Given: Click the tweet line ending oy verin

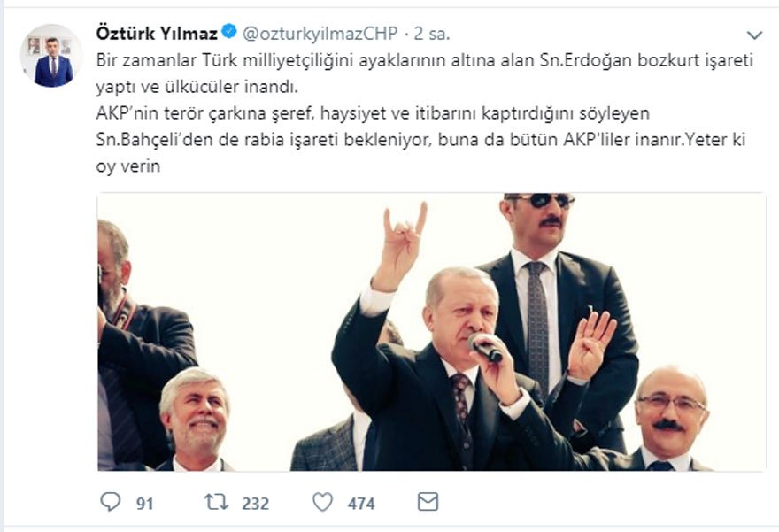Looking at the screenshot, I should [128, 166].
